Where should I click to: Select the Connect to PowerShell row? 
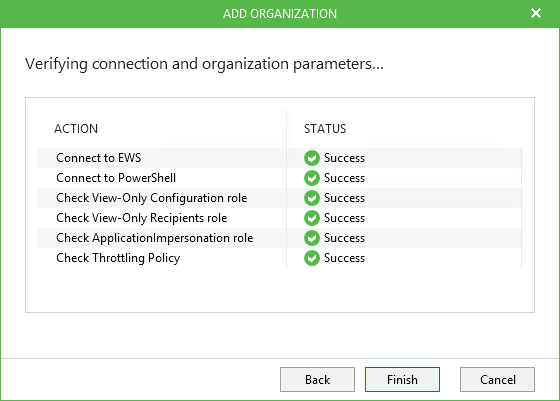tap(279, 178)
